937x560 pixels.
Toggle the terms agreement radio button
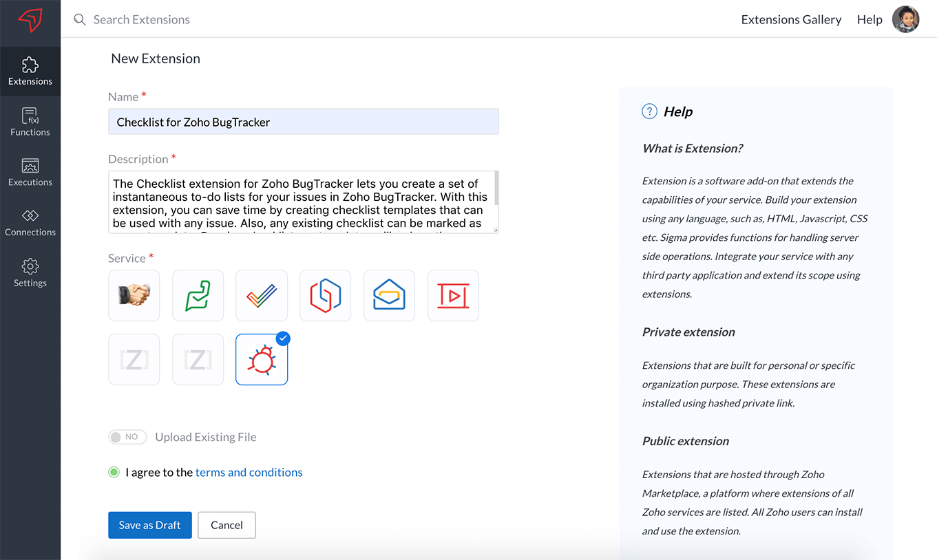tap(114, 472)
